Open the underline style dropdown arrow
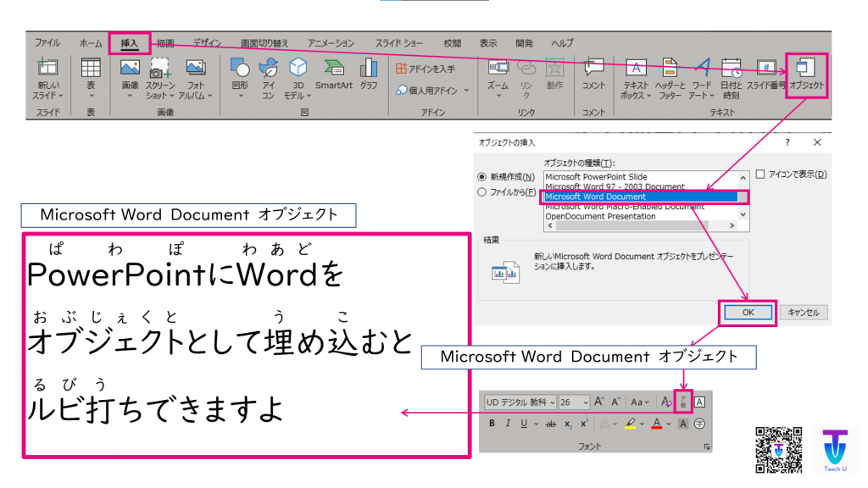Viewport: 868px width, 488px height. pyautogui.click(x=536, y=424)
